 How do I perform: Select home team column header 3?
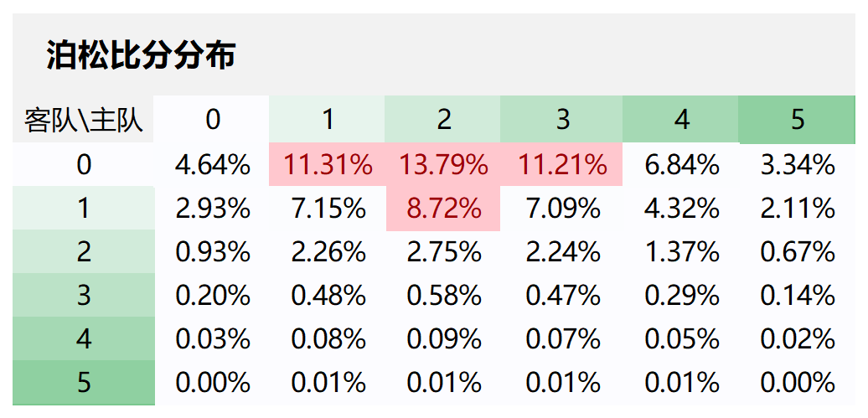click(561, 120)
